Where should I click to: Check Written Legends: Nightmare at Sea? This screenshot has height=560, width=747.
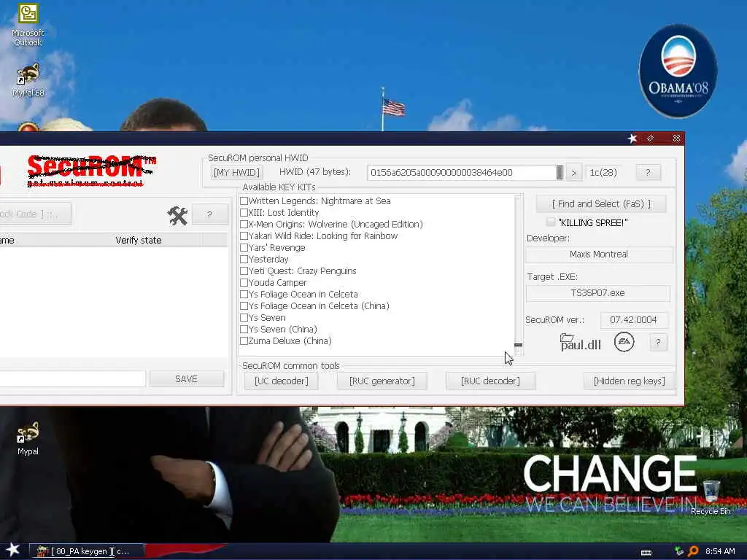[x=244, y=201]
